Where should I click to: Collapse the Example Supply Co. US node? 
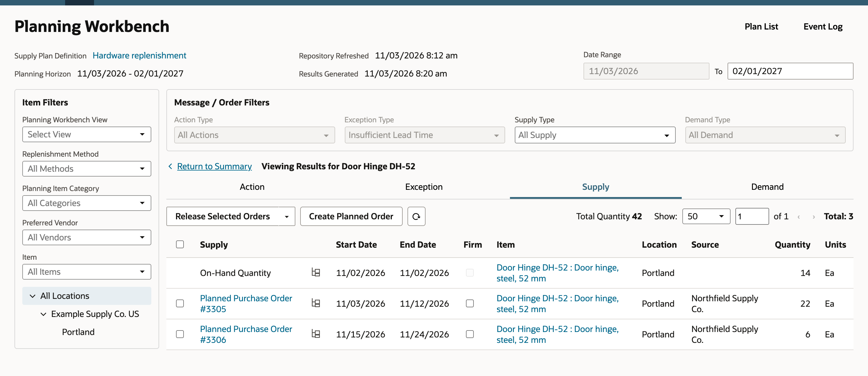43,314
